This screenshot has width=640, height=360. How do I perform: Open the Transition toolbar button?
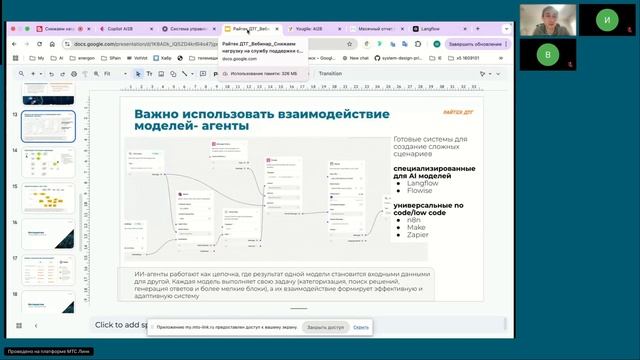pyautogui.click(x=330, y=74)
